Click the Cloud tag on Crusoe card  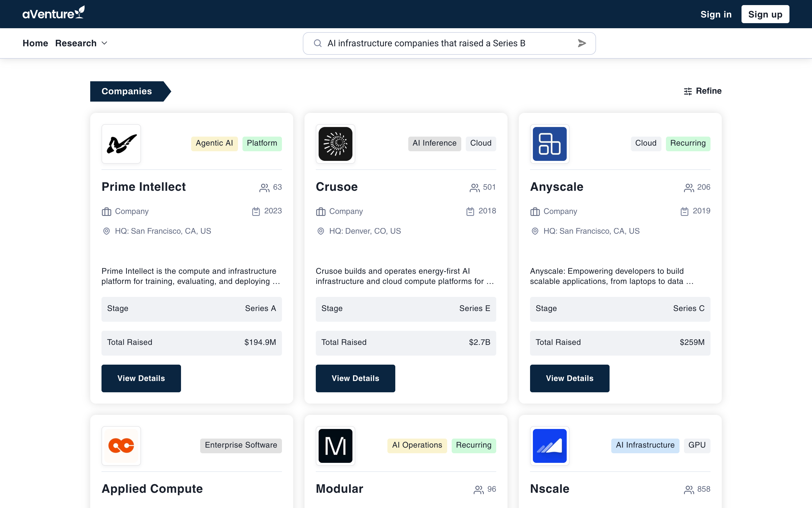coord(480,143)
